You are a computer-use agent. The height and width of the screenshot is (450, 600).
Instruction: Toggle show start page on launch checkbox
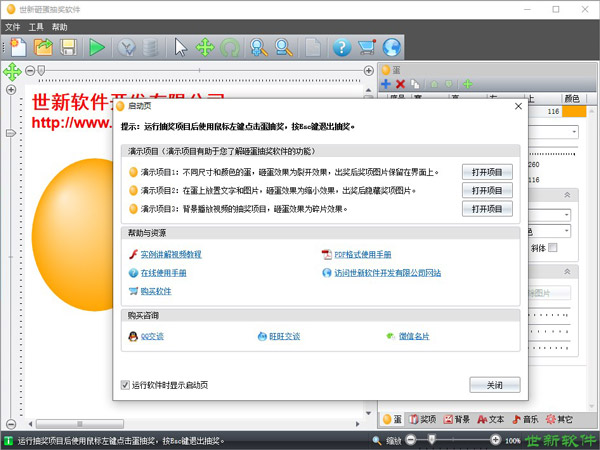(x=125, y=385)
